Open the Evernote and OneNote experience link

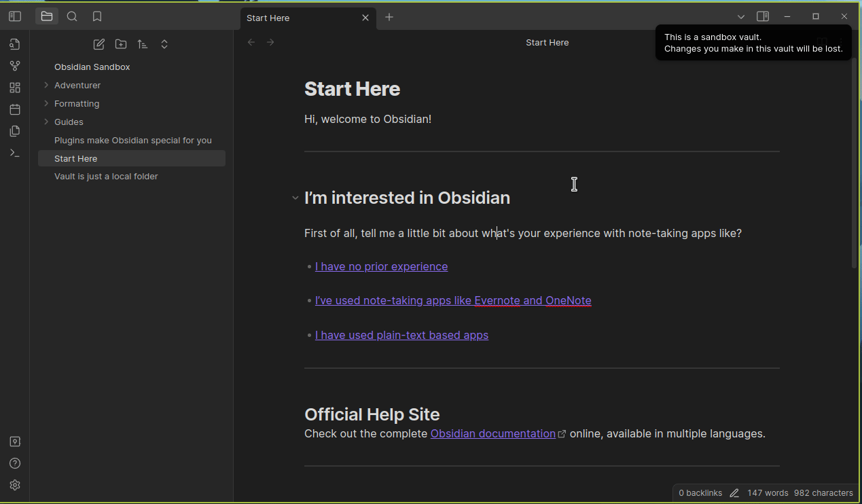[x=453, y=300]
